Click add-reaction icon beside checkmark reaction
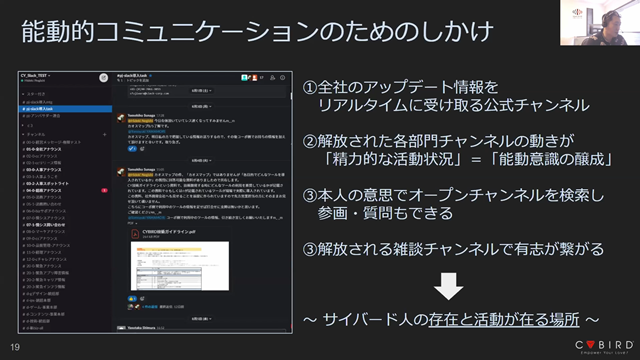 pos(142,149)
